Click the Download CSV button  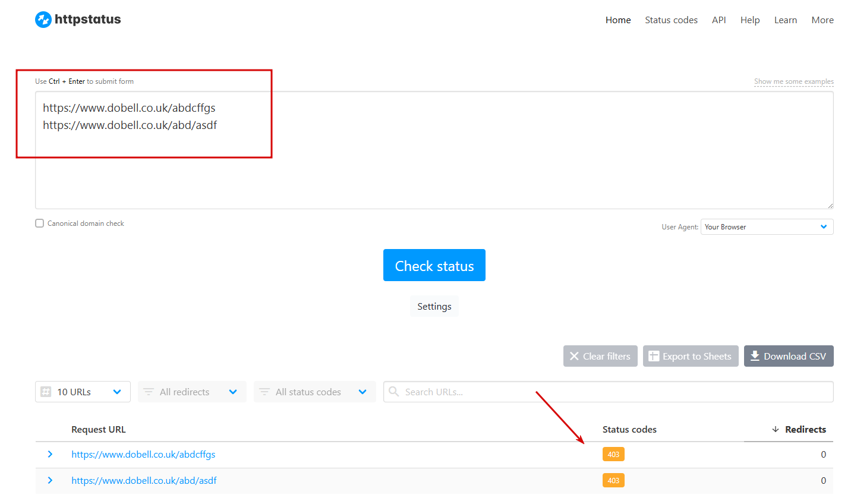[789, 356]
